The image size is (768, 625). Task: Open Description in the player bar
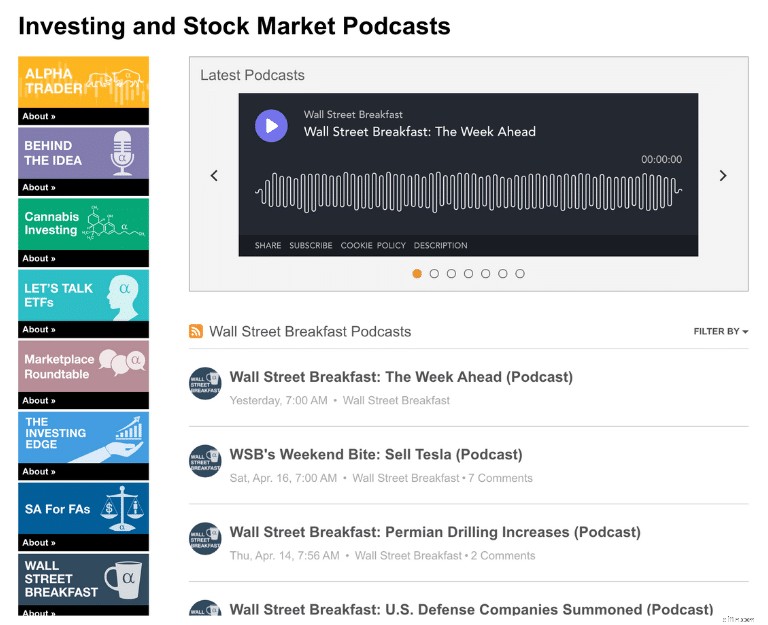click(440, 245)
